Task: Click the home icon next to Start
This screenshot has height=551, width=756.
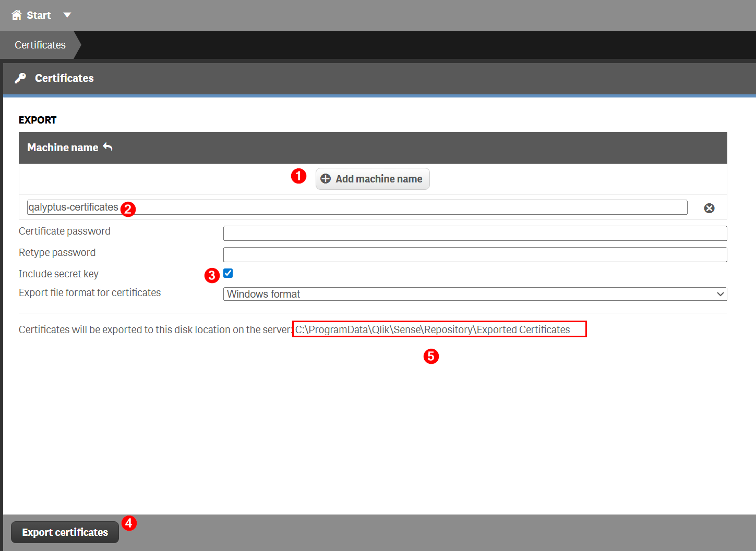Action: click(x=17, y=15)
